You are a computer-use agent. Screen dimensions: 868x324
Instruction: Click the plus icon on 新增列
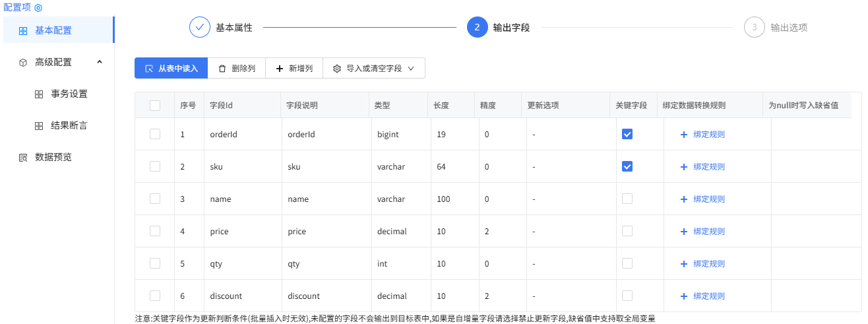[x=280, y=69]
